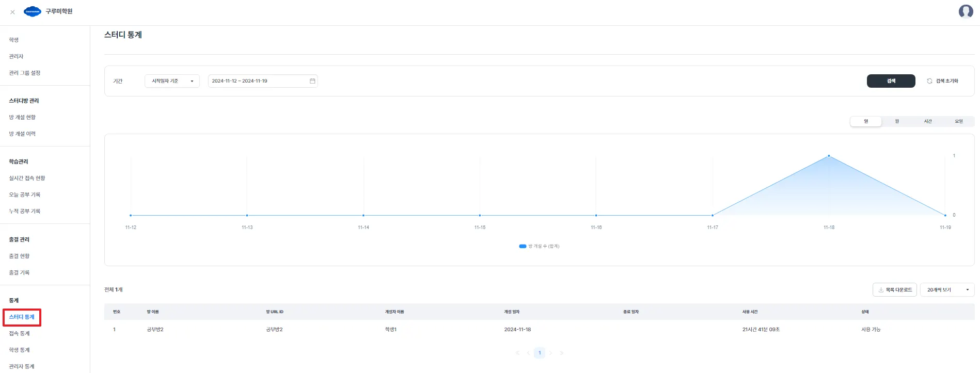Select 스터디 통계 in sidebar
Viewport: 980px width, 373px height.
[x=22, y=317]
